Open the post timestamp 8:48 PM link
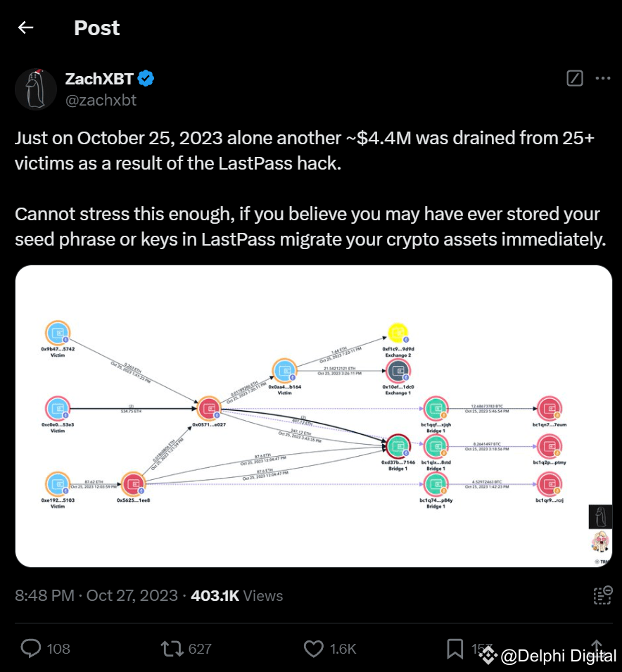The width and height of the screenshot is (622, 672). [44, 595]
